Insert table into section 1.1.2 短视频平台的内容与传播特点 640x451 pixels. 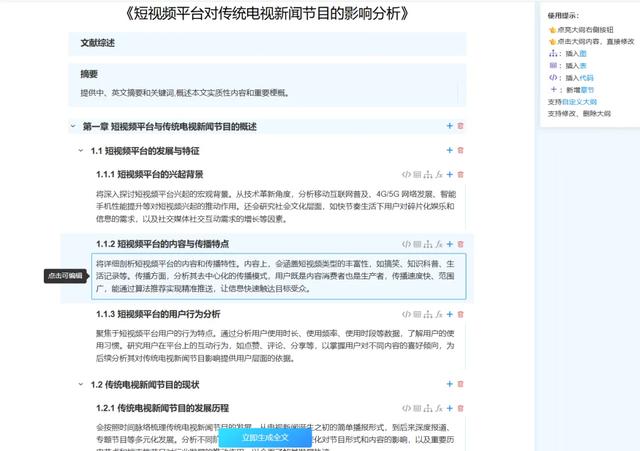[417, 244]
